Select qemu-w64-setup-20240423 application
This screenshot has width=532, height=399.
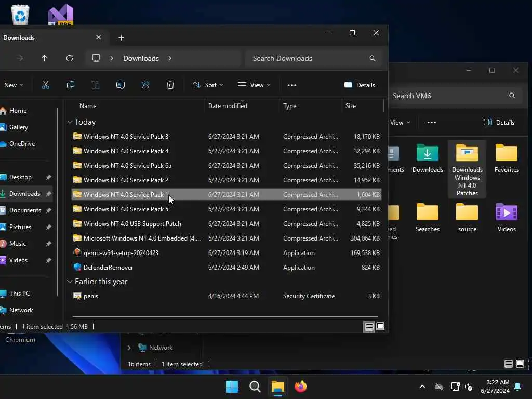pyautogui.click(x=227, y=253)
